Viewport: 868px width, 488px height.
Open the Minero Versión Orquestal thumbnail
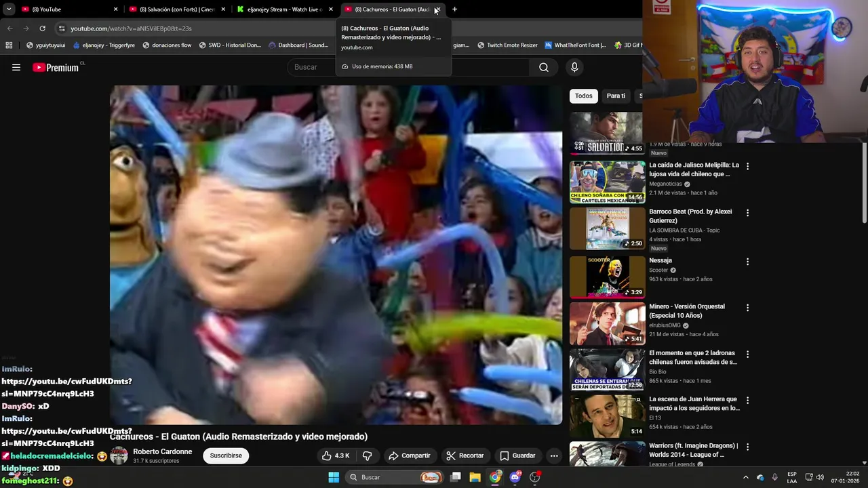coord(607,323)
